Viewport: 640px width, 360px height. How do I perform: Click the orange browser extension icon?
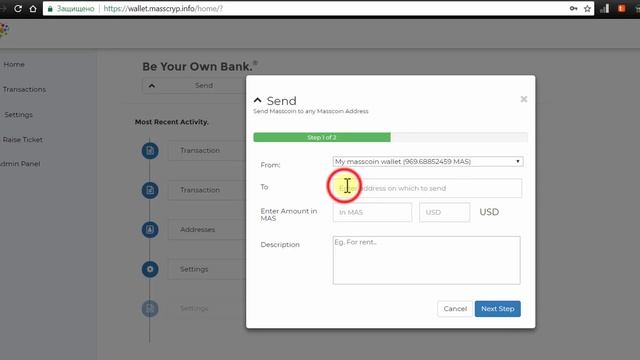click(621, 8)
